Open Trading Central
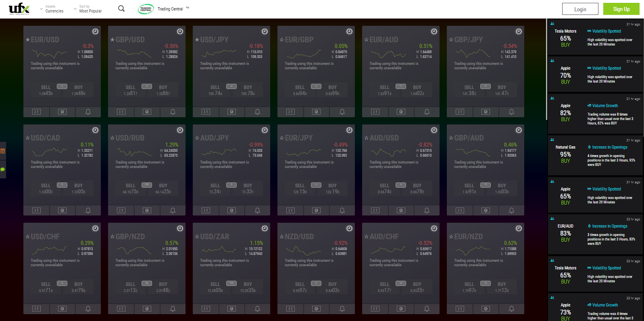This screenshot has height=321, width=644. tap(163, 9)
